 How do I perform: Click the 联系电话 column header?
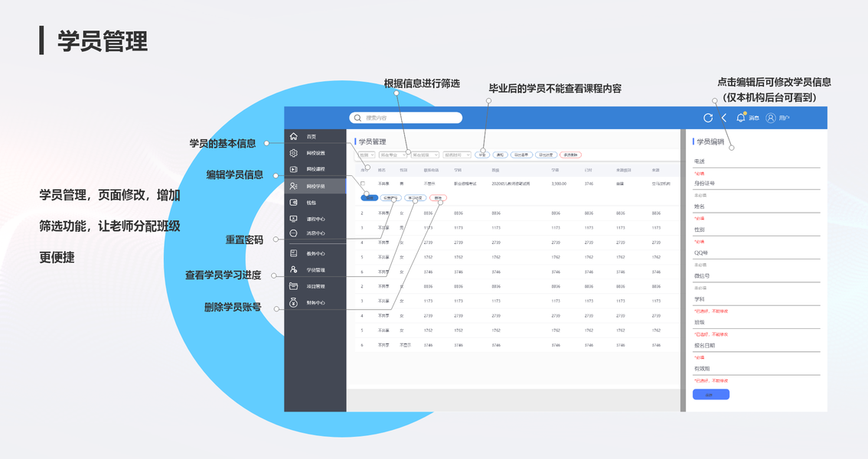click(x=431, y=171)
